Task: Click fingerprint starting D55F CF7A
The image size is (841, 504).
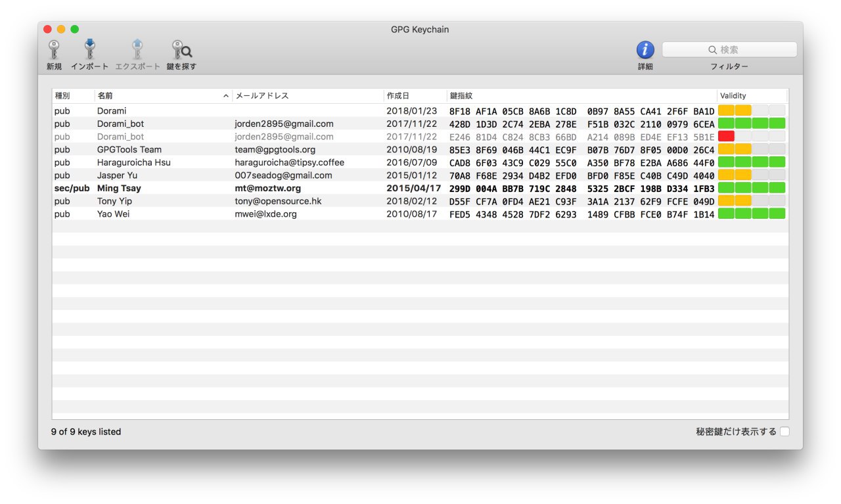Action: tap(581, 201)
